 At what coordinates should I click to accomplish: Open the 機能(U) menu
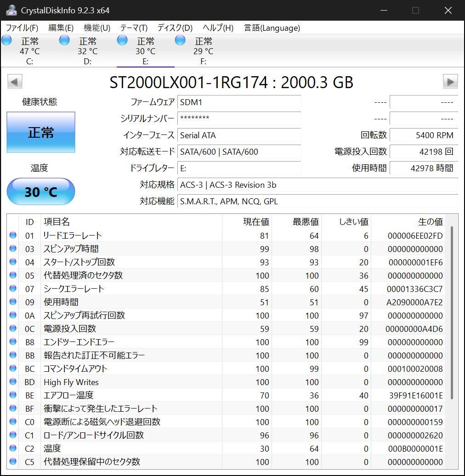tap(96, 28)
